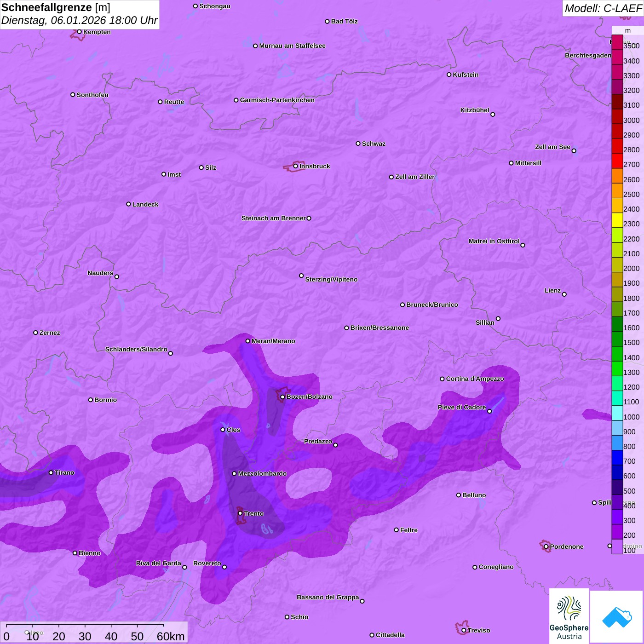This screenshot has width=644, height=644.
Task: Click the Bozen/Bolzano marker dot
Action: click(283, 397)
